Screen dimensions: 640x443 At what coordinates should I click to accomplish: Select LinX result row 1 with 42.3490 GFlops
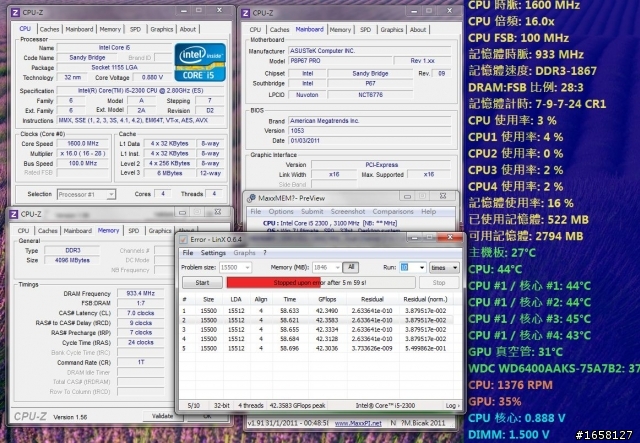(x=316, y=311)
